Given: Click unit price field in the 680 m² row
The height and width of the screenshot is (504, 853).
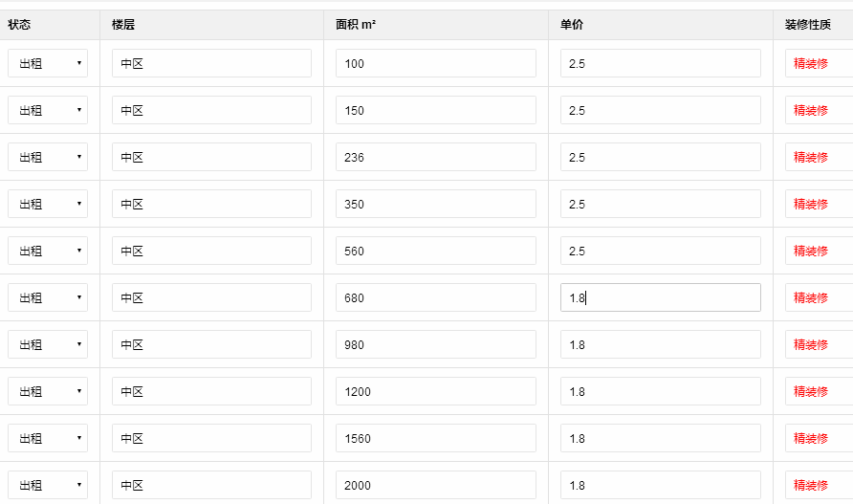Looking at the screenshot, I should click(x=660, y=297).
